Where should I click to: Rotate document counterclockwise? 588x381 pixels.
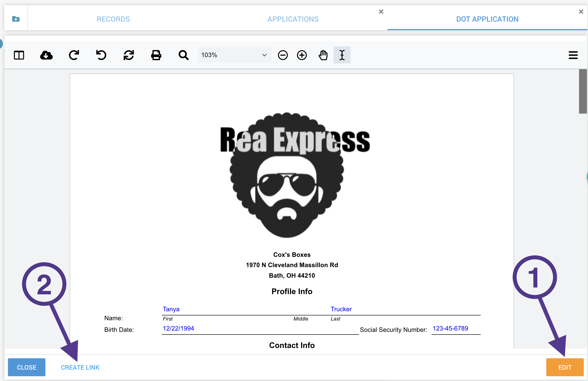(x=101, y=55)
